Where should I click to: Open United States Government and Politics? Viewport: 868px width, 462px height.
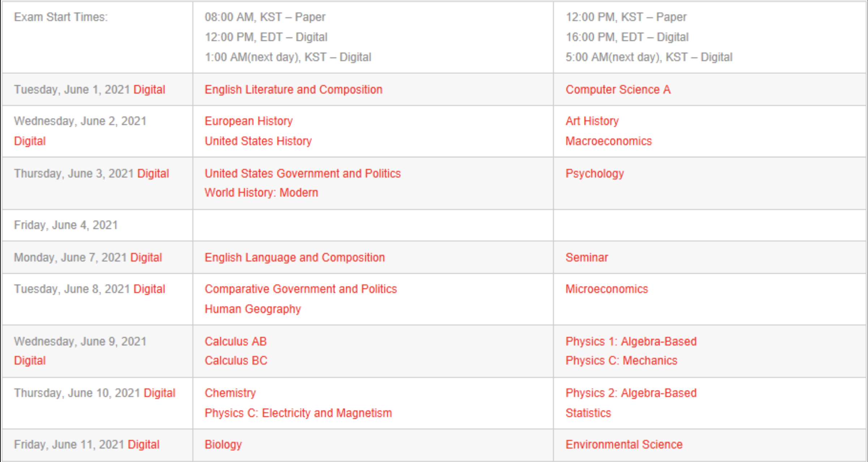click(x=302, y=173)
